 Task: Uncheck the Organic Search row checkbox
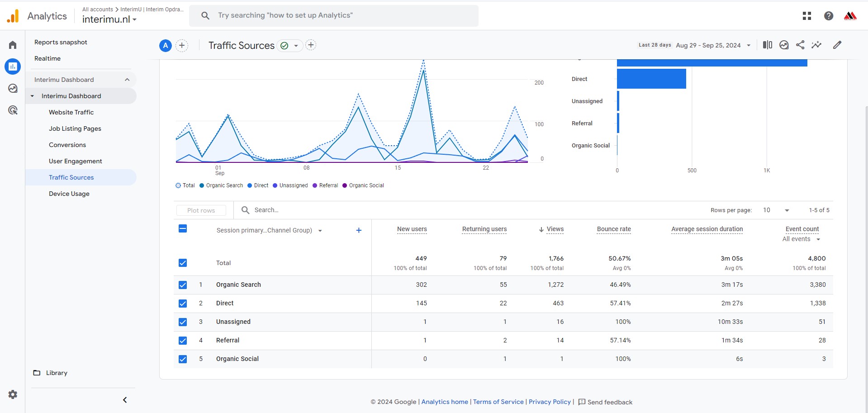point(183,285)
